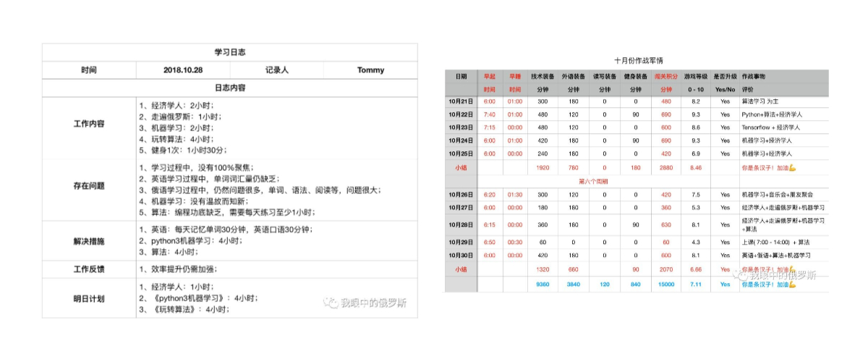Select the game level value 6.9

tap(695, 153)
